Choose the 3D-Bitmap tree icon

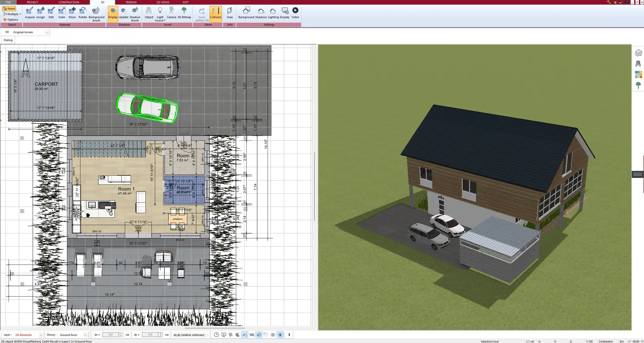coord(184,13)
